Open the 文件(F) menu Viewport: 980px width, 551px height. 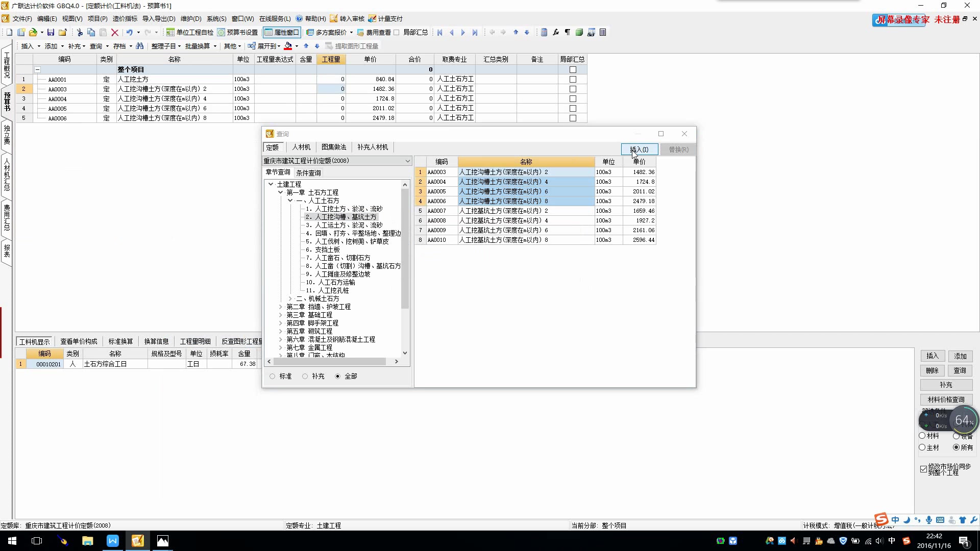22,18
